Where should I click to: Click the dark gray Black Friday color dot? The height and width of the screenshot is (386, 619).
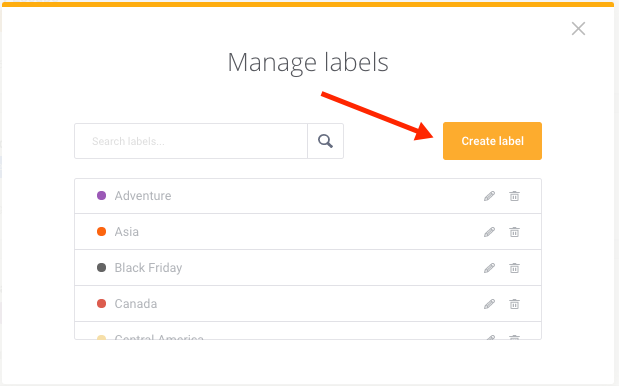point(101,267)
